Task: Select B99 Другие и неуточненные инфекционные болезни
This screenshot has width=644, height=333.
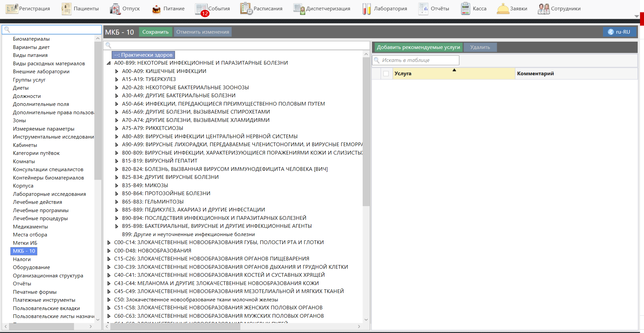Action: 188,234
